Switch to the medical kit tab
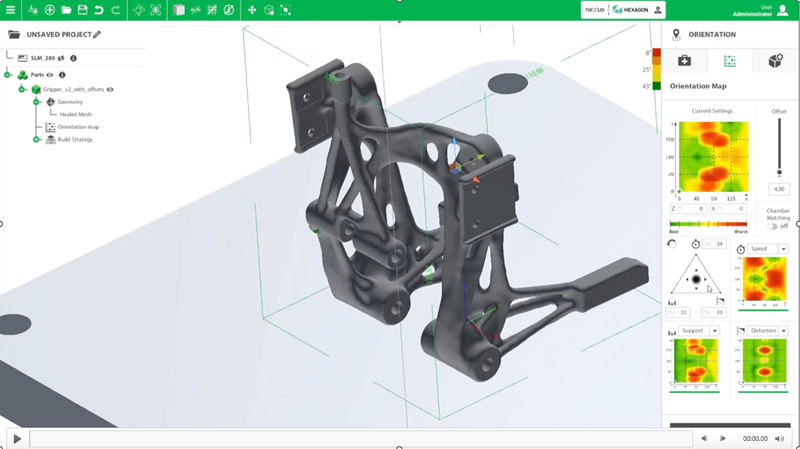800x449 pixels. (684, 61)
